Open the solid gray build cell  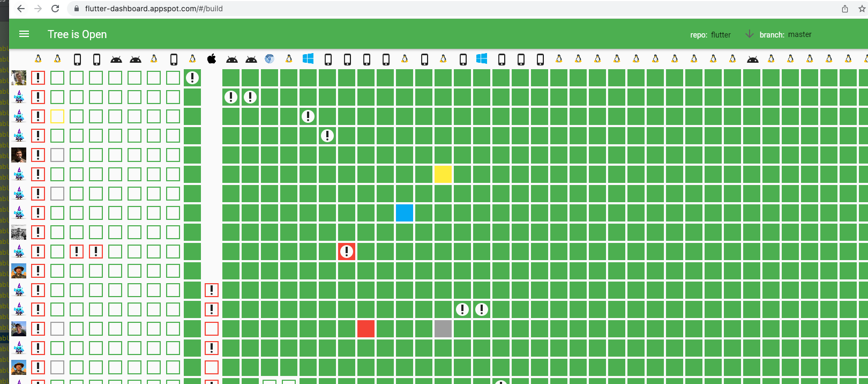tap(443, 329)
